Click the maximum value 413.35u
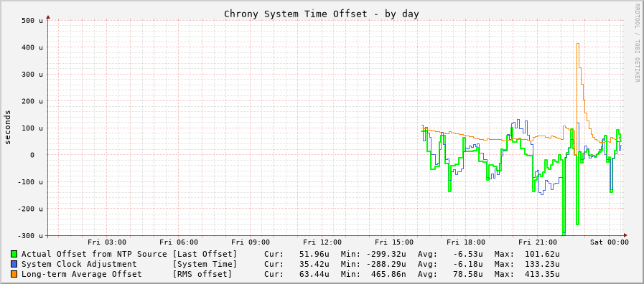644x284 pixels. pos(542,274)
